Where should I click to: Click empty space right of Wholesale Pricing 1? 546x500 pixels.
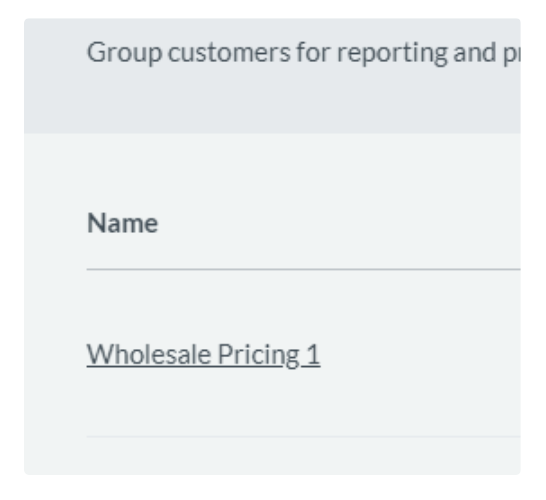420,354
